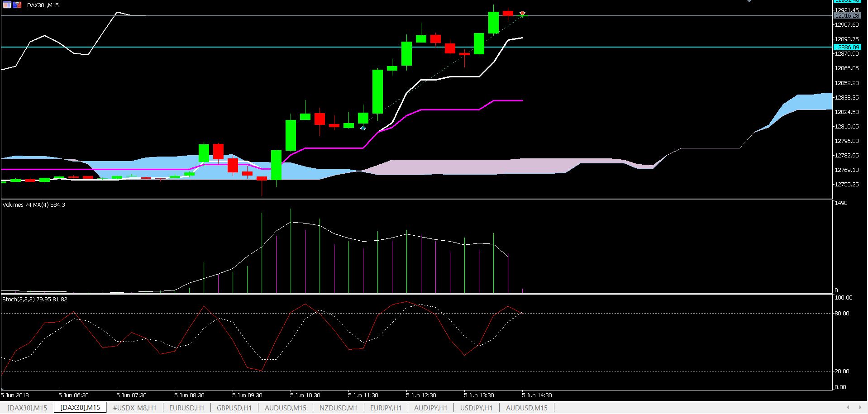Click the 12810.65 price axis value
This screenshot has height=414, width=868.
[x=847, y=127]
